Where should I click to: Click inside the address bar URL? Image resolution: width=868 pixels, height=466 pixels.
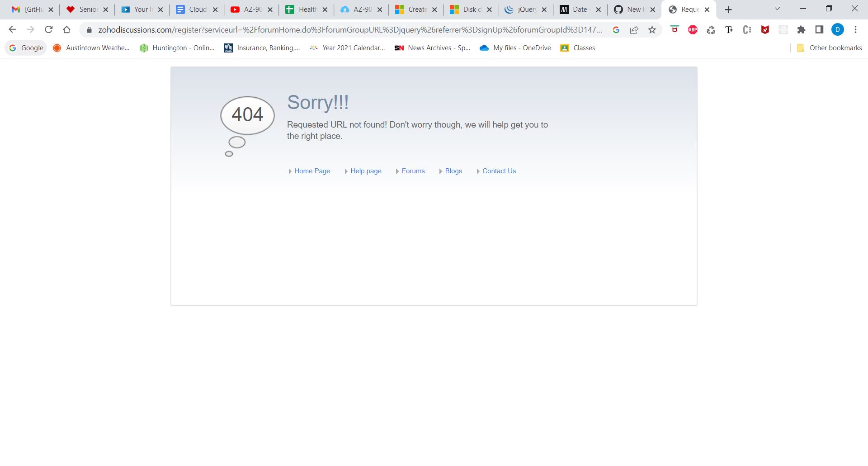[x=316, y=29]
